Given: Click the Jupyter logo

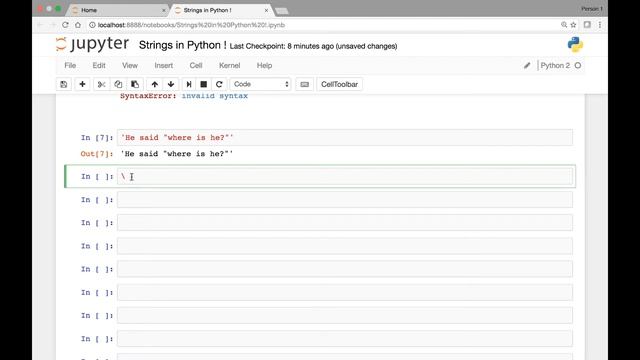Looking at the screenshot, I should click(x=93, y=44).
